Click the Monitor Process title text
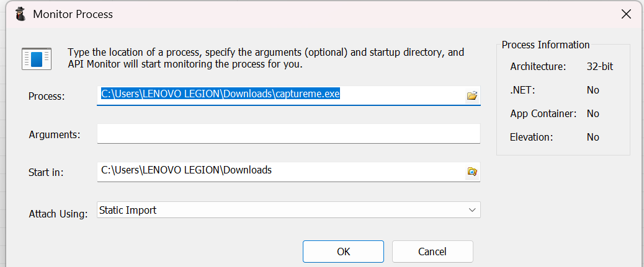The width and height of the screenshot is (644, 267). click(73, 14)
